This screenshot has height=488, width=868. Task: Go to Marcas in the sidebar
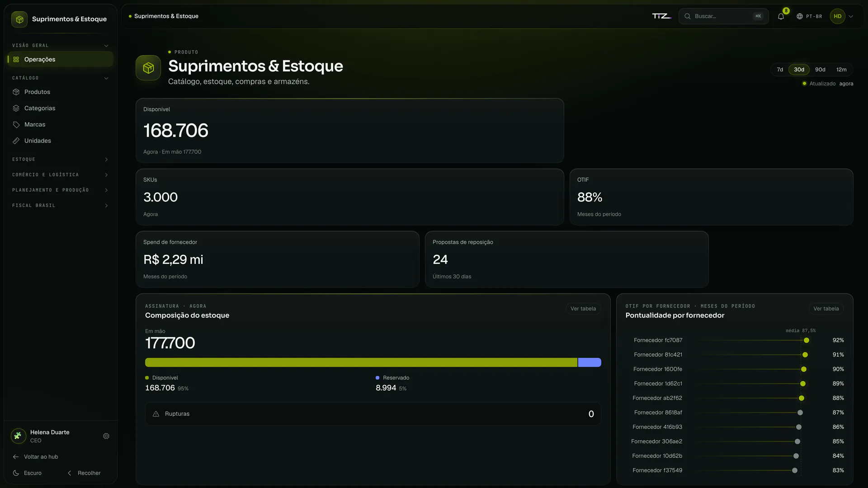(x=35, y=124)
